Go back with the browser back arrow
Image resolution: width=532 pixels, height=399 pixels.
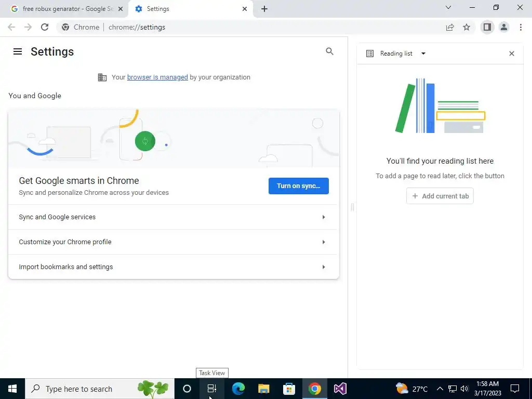click(11, 27)
